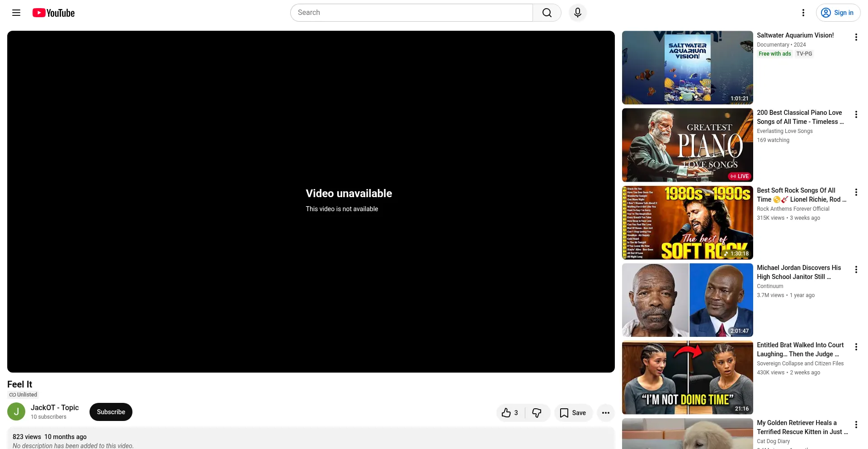Click the Sign in button
The image size is (868, 449).
pos(838,13)
